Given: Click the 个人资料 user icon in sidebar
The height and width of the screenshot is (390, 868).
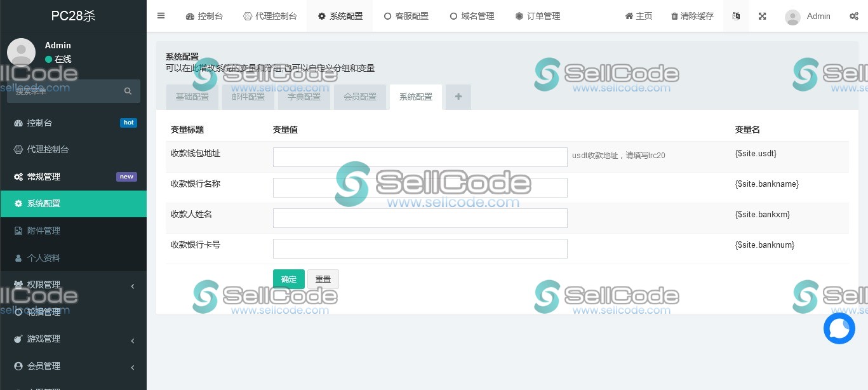Looking at the screenshot, I should pyautogui.click(x=18, y=258).
